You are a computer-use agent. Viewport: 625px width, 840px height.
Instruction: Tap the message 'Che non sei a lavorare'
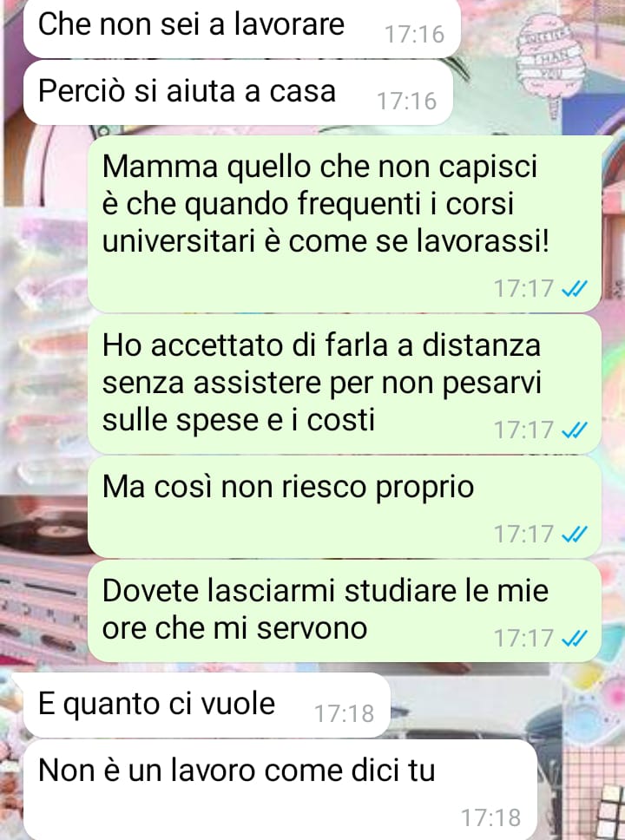point(241,28)
